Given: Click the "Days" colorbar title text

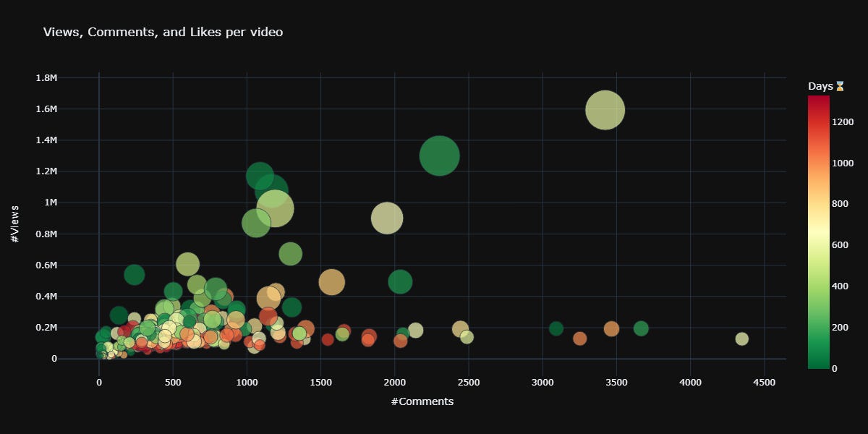Looking at the screenshot, I should pyautogui.click(x=821, y=87).
